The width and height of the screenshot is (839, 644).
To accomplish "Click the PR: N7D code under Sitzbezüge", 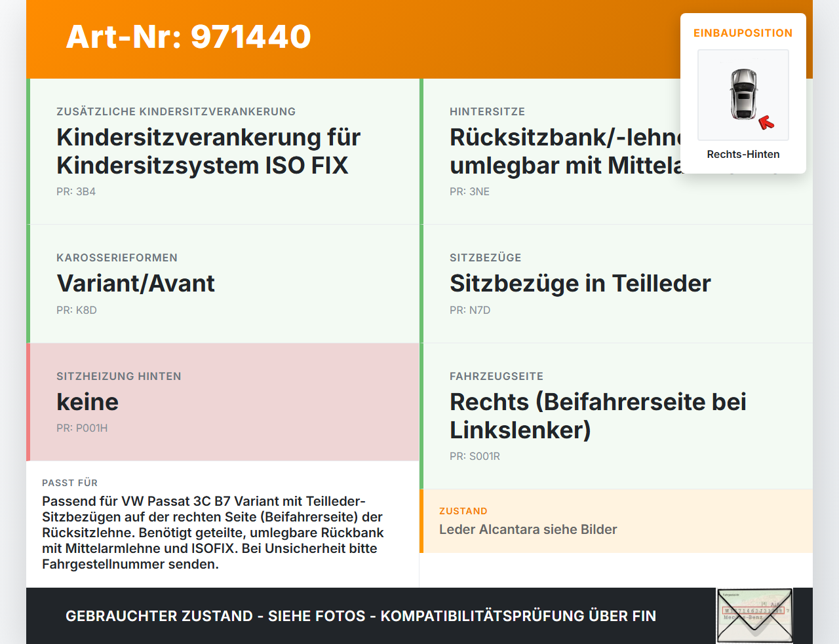I will point(469,310).
